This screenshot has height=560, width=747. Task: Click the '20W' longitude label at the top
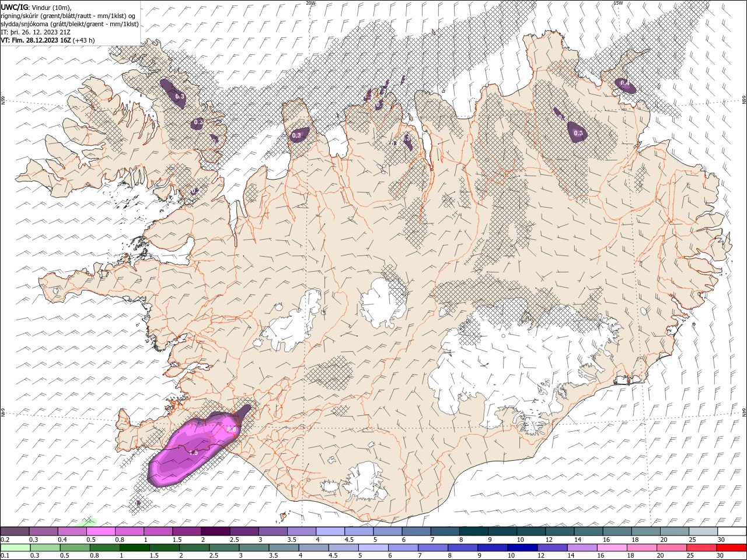point(310,3)
